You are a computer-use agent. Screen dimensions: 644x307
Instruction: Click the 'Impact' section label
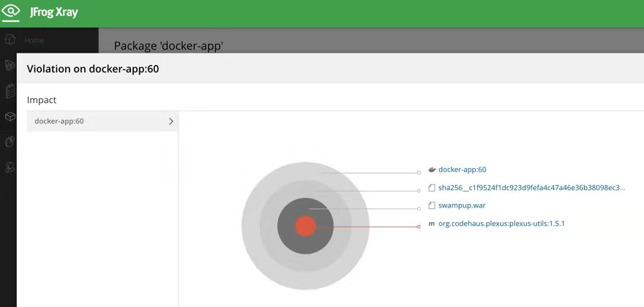pyautogui.click(x=42, y=99)
